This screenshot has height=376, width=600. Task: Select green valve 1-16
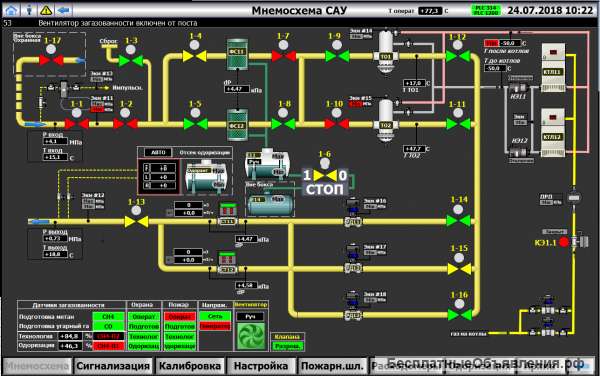(460, 315)
